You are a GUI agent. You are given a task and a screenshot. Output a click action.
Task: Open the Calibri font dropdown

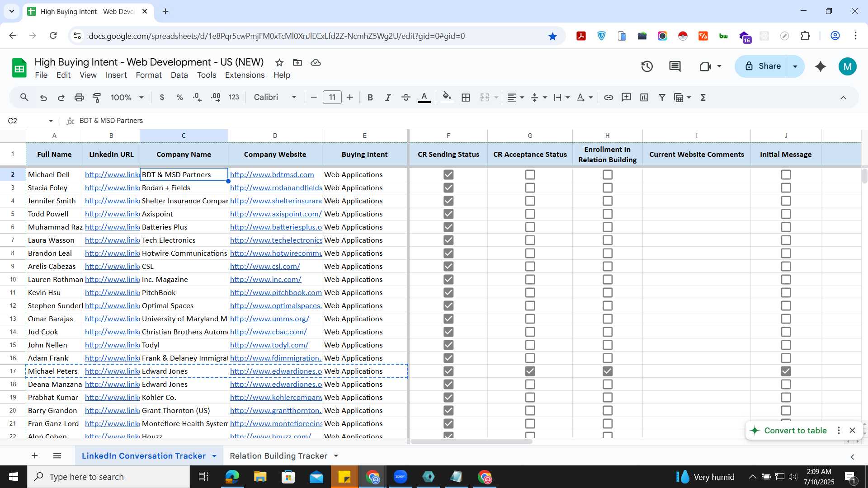pos(275,98)
